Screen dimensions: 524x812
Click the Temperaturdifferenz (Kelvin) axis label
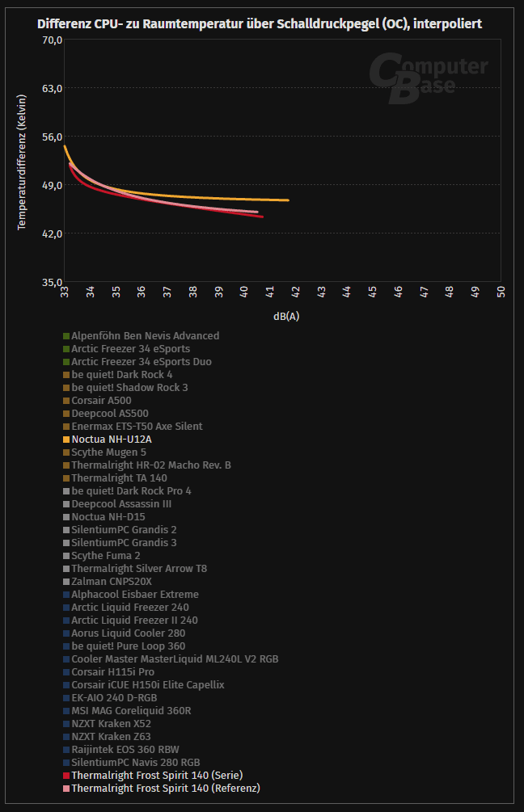pos(21,162)
